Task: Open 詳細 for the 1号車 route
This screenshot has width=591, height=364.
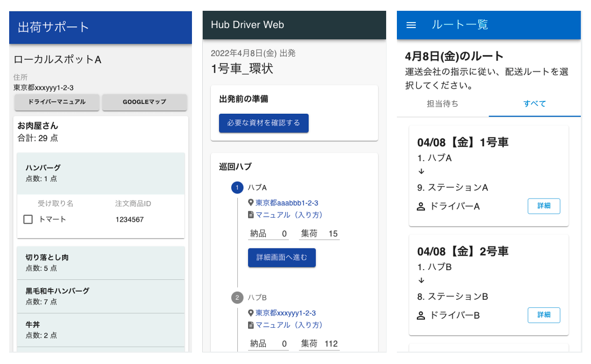Action: pyautogui.click(x=544, y=206)
